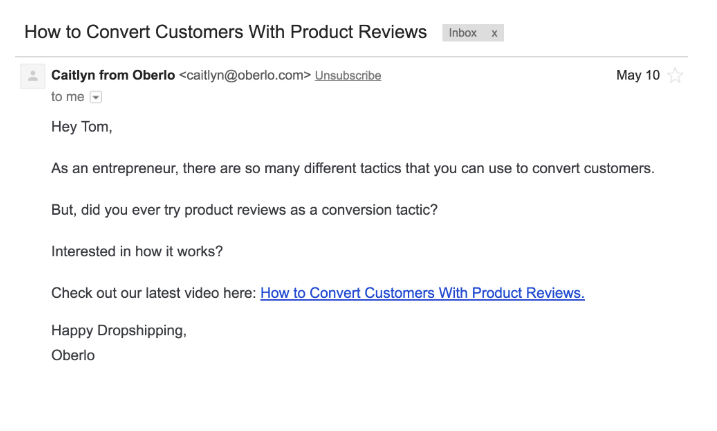This screenshot has width=717, height=431.
Task: Click the 'Happy Dropshipping,' sign-off
Action: 119,330
